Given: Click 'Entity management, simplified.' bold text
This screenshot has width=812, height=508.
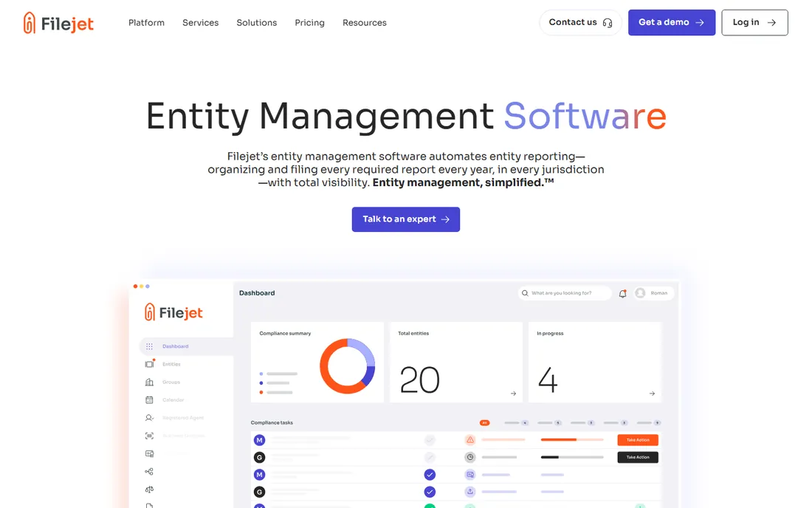Looking at the screenshot, I should [x=463, y=183].
